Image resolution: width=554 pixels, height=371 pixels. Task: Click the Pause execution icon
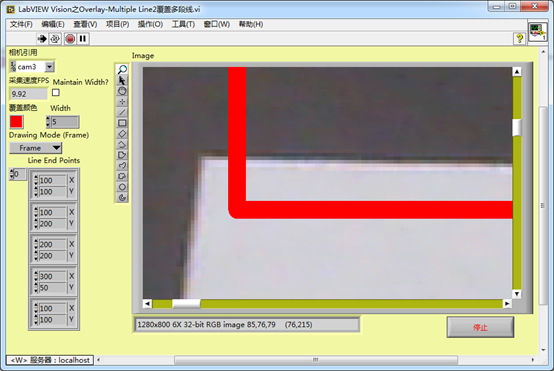point(83,39)
